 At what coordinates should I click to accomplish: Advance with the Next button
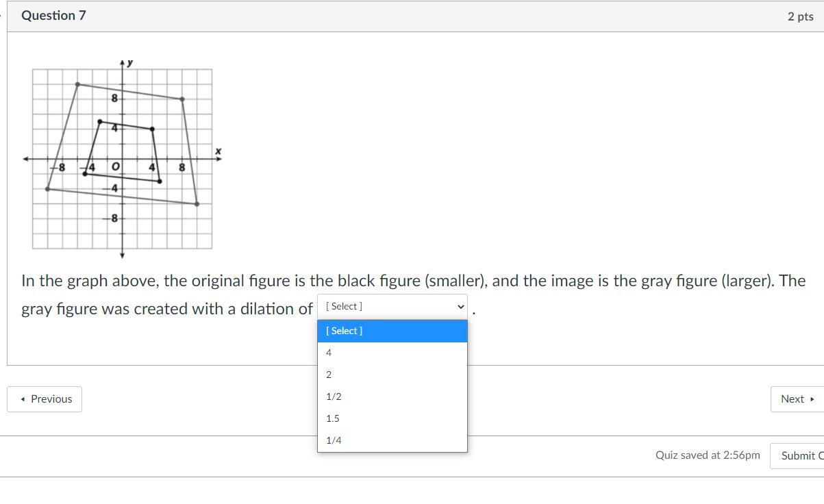coord(797,399)
